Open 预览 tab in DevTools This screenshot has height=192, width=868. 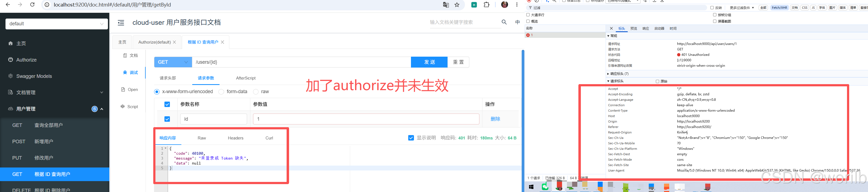(634, 29)
